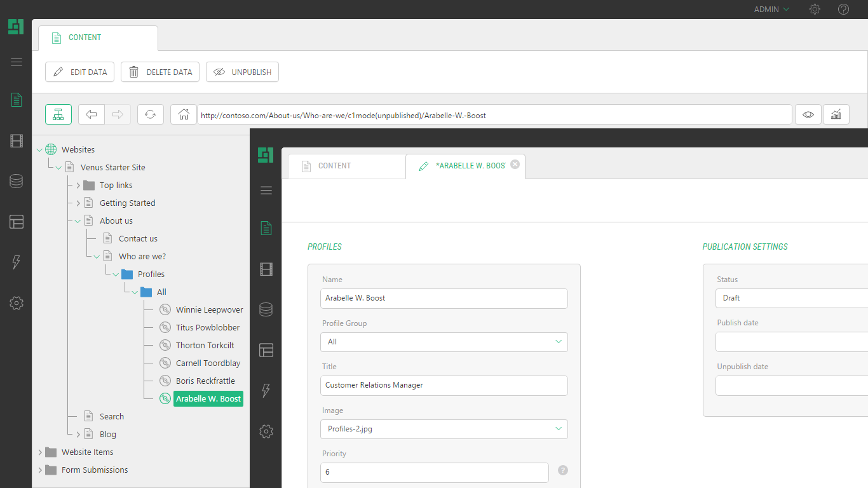Click the home icon beside URL bar
Viewport: 868px width, 488px height.
click(184, 114)
